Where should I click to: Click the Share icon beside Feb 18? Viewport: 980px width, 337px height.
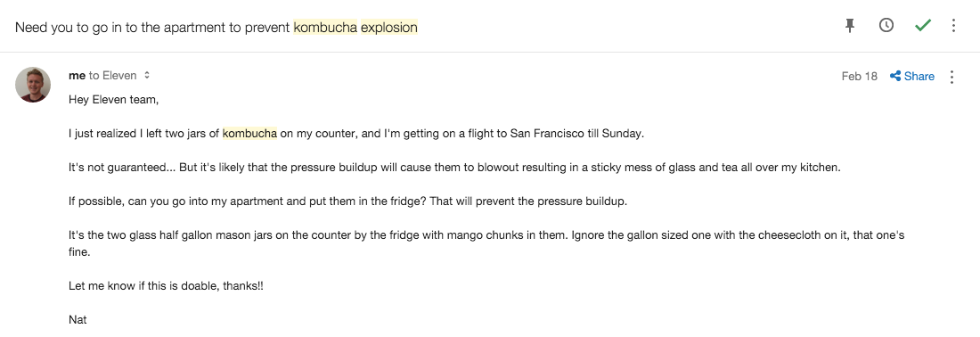895,77
